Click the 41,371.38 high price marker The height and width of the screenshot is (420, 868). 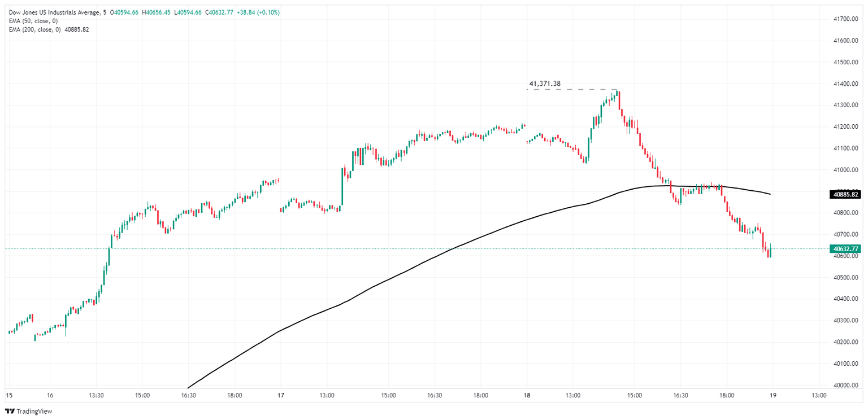pyautogui.click(x=544, y=84)
